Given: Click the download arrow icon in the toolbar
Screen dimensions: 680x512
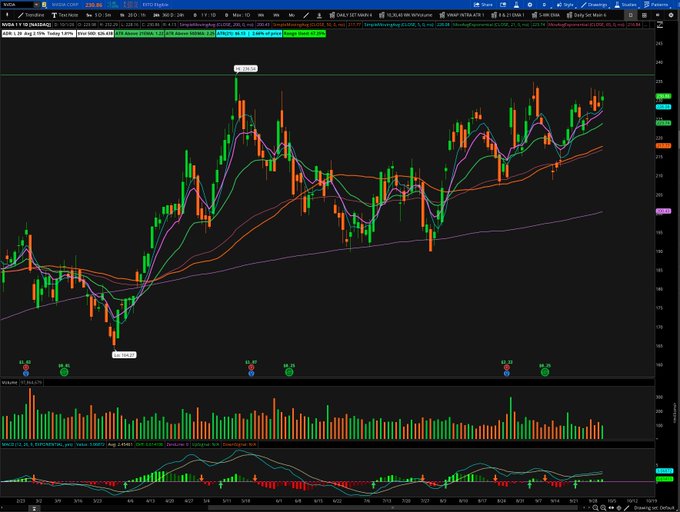Looking at the screenshot, I should point(319,15).
